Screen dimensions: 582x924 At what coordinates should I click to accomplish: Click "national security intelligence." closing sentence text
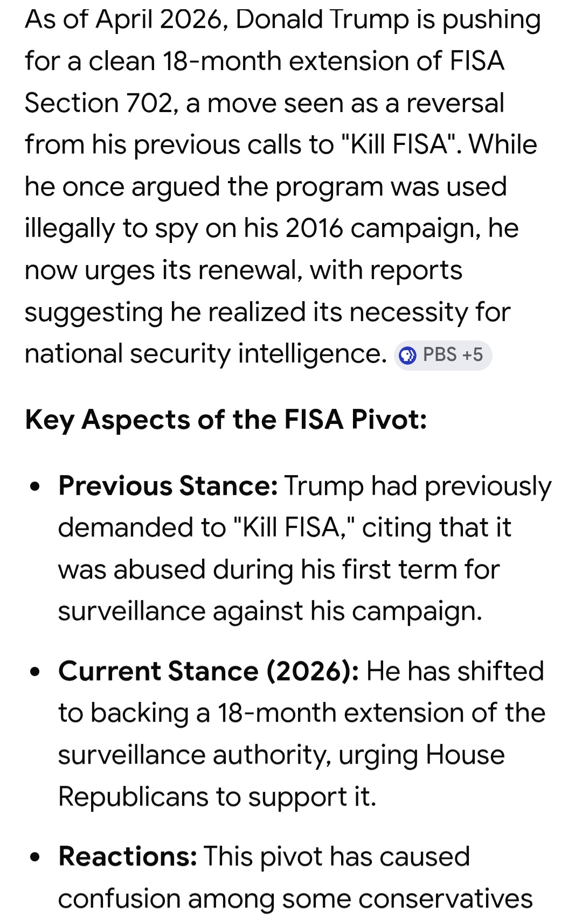[x=205, y=354]
